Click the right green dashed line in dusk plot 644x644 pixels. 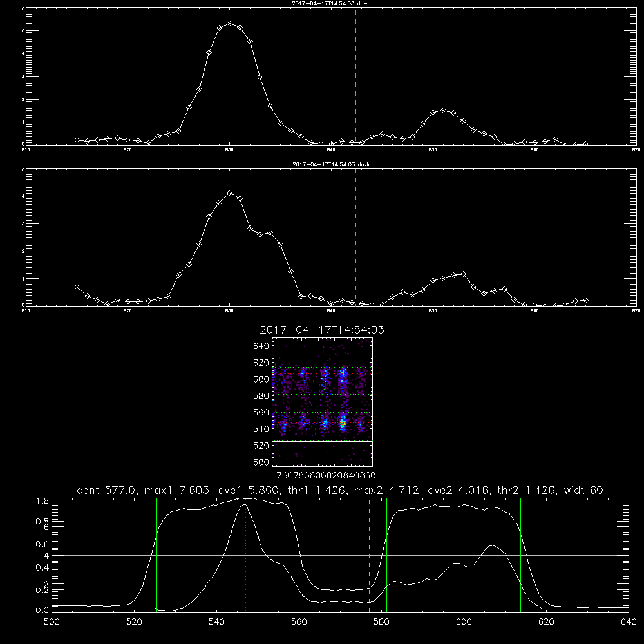click(x=355, y=238)
